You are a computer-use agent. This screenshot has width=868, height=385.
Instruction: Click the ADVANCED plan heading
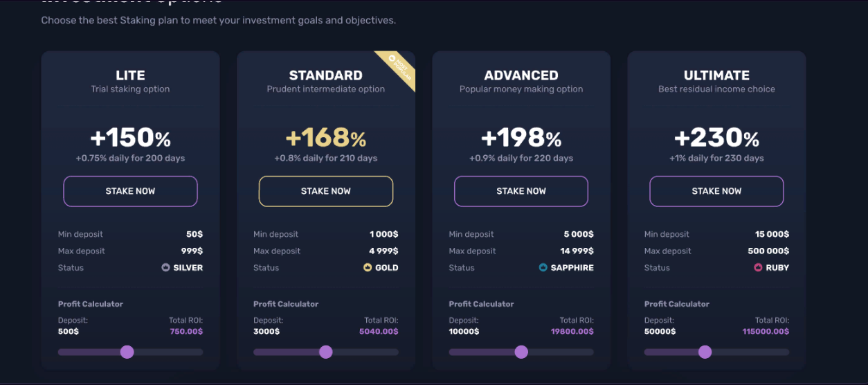[x=521, y=75]
